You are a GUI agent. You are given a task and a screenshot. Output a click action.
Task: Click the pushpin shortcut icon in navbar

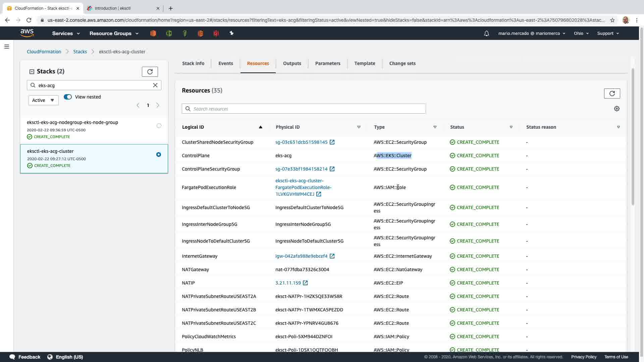coord(231,33)
